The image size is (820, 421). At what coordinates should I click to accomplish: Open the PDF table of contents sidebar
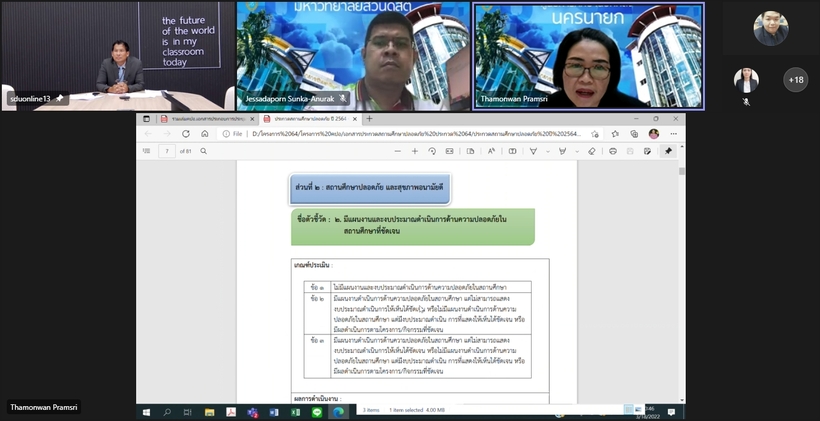pos(146,151)
